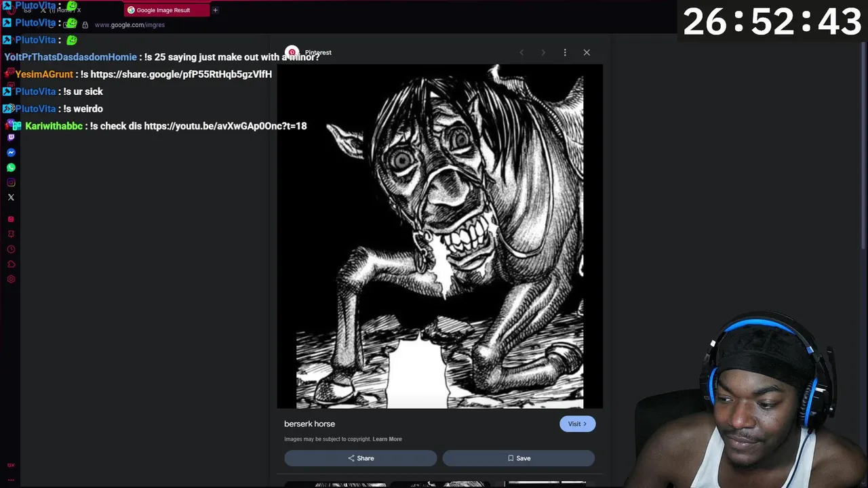Open the history clock sidebar icon

point(11,249)
